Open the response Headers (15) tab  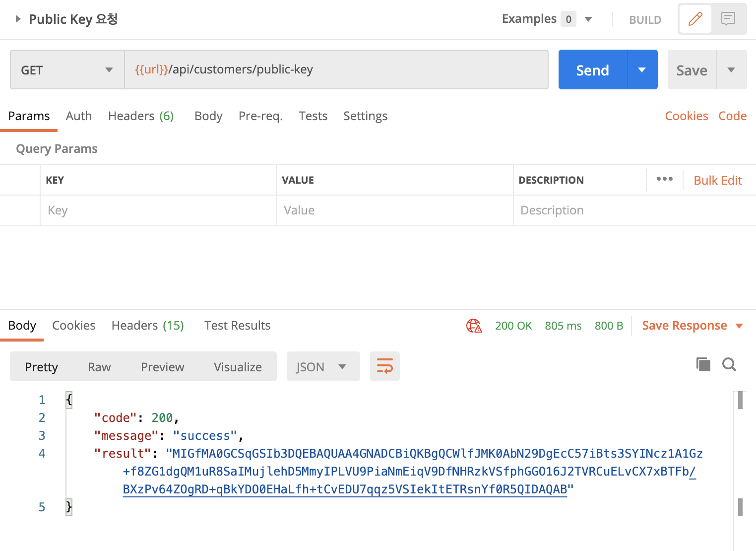pyautogui.click(x=148, y=326)
